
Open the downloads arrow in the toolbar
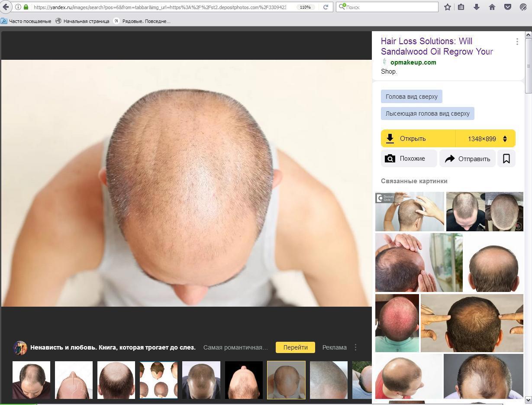477,7
